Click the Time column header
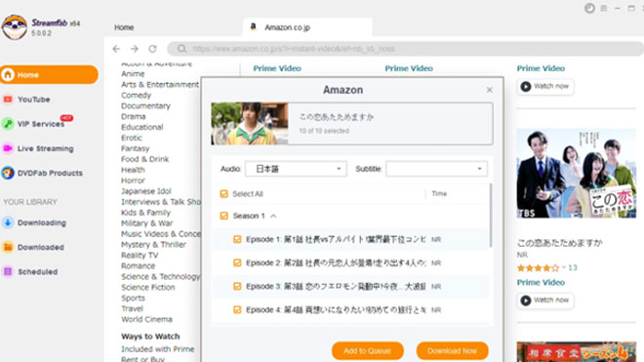The height and width of the screenshot is (362, 644). point(439,193)
